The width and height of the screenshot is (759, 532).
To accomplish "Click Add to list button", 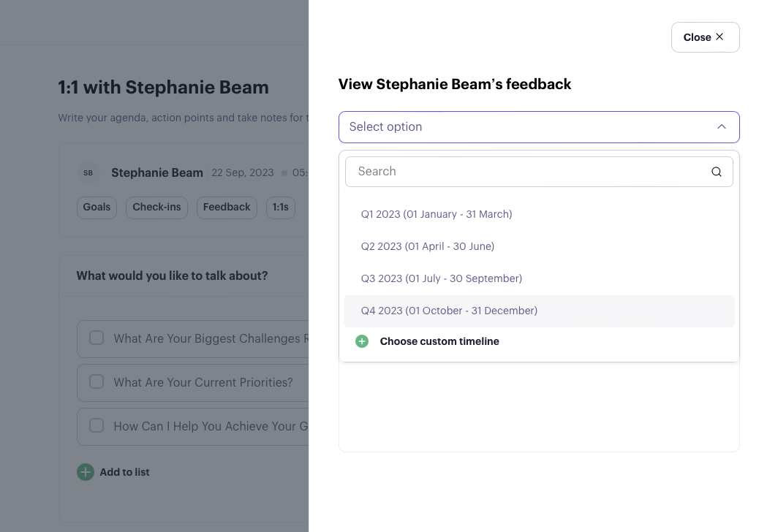I will (x=113, y=472).
